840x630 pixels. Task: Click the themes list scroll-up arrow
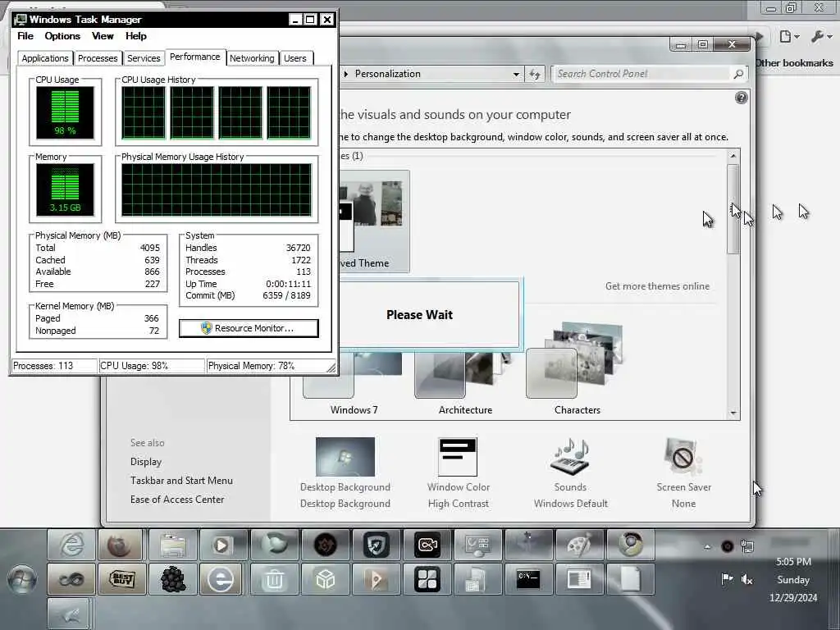coord(733,156)
